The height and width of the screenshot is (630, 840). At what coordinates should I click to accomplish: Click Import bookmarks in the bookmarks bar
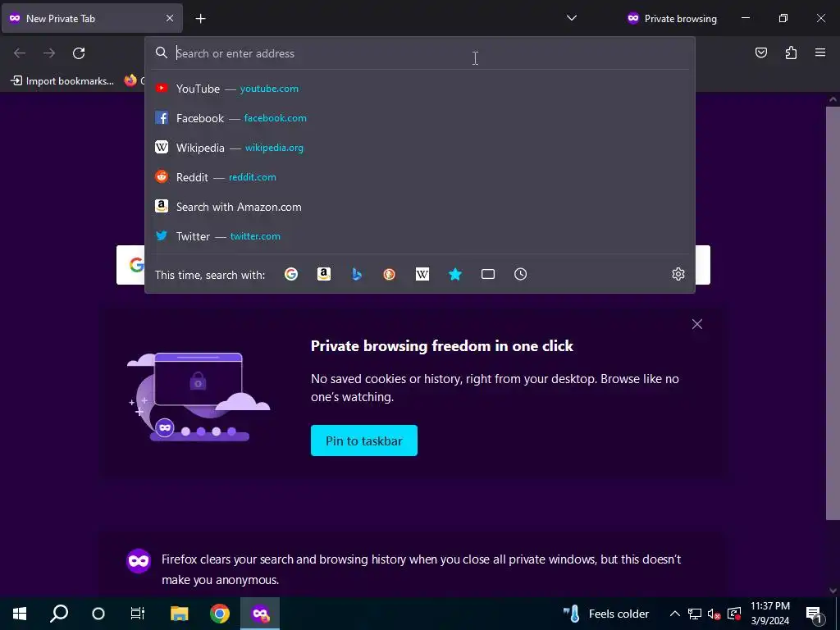pyautogui.click(x=62, y=81)
